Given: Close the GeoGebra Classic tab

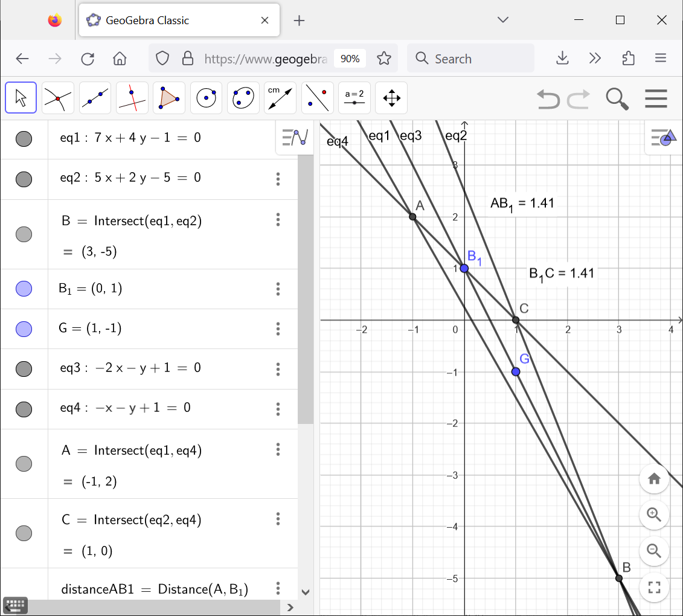Looking at the screenshot, I should click(265, 20).
